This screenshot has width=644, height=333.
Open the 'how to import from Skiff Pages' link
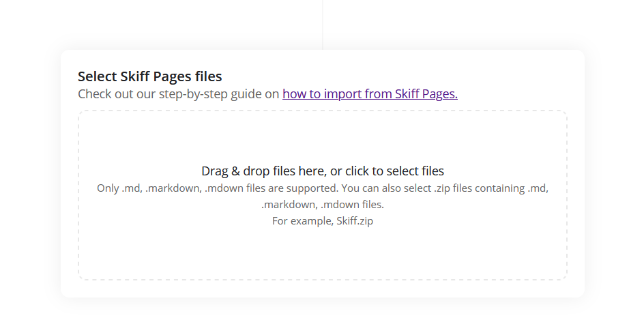coord(370,94)
